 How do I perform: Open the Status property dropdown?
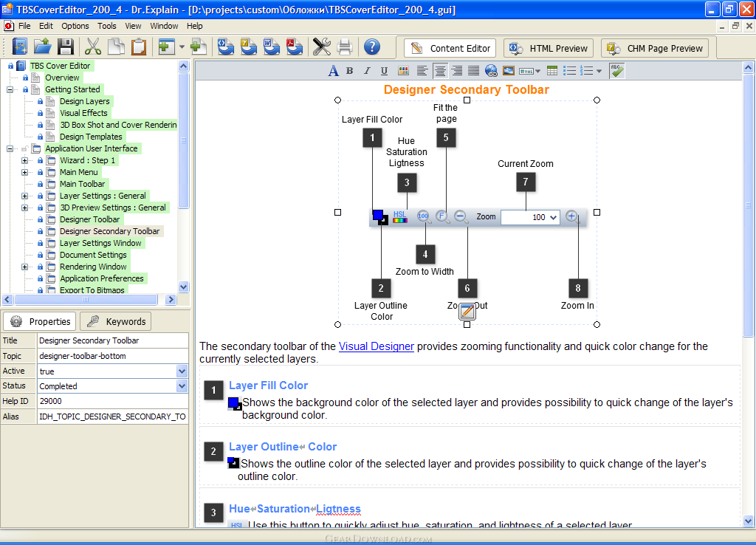pos(182,385)
